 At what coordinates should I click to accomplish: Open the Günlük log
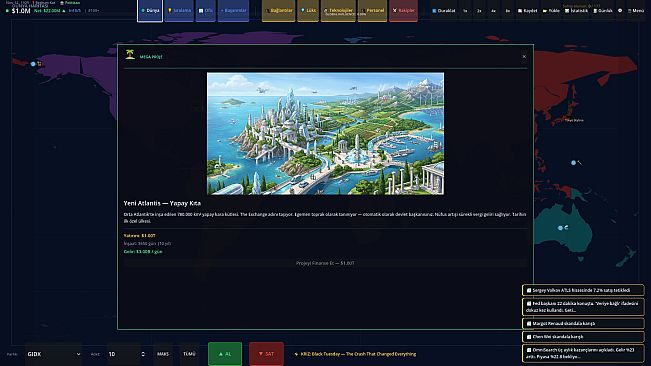coord(602,11)
